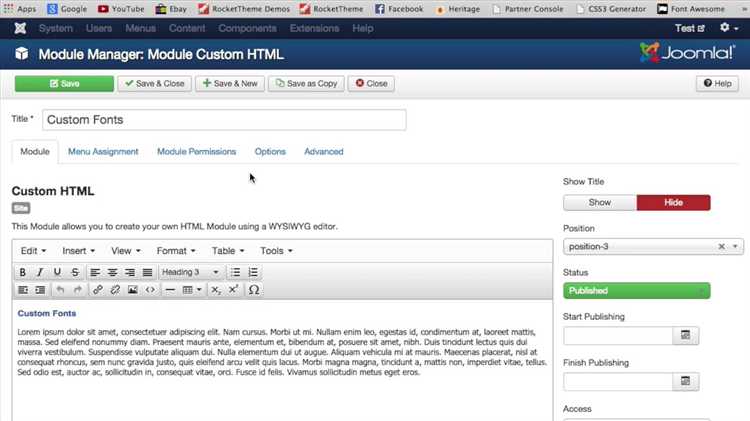Insert a horizontal line

(x=170, y=290)
